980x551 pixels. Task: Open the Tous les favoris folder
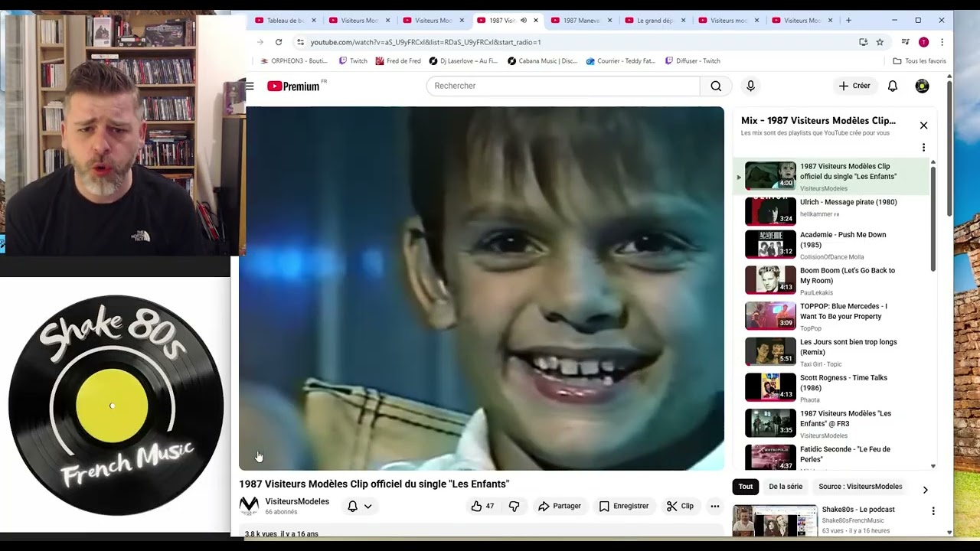point(920,61)
